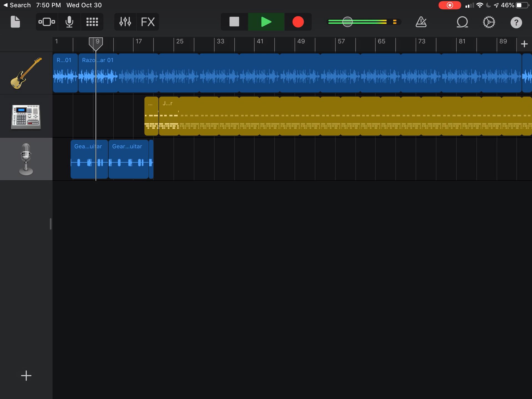Open the Help question mark
Viewport: 532px width, 399px height.
click(x=516, y=22)
